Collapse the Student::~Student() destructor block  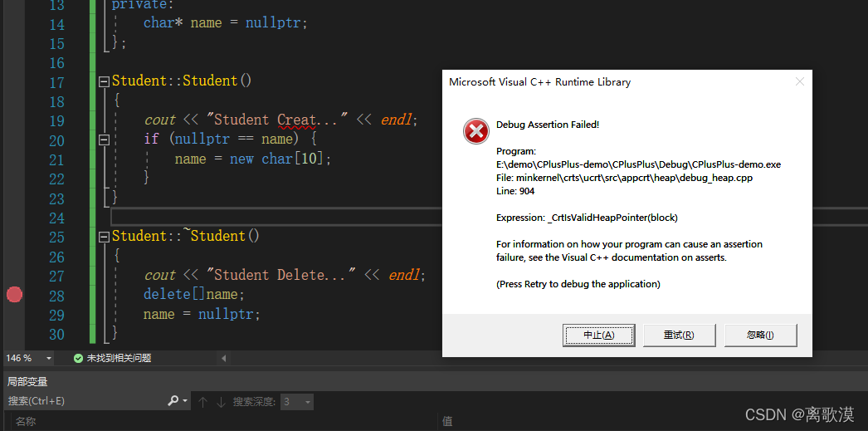[104, 238]
